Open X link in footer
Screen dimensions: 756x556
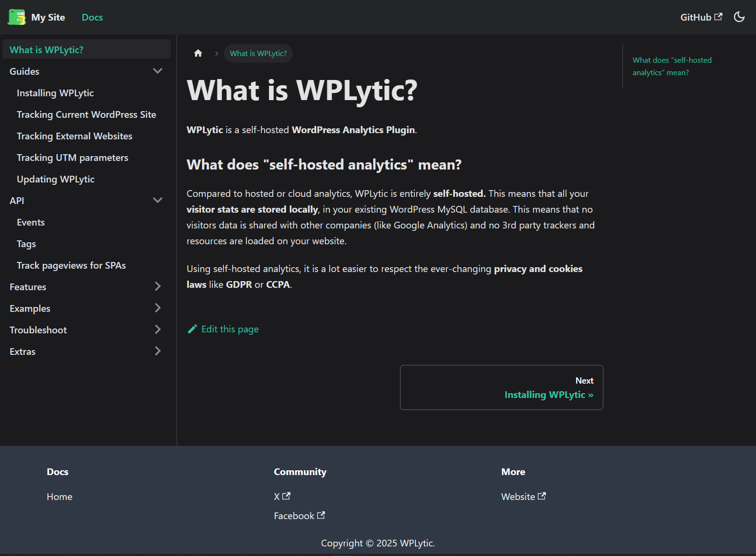pyautogui.click(x=282, y=497)
